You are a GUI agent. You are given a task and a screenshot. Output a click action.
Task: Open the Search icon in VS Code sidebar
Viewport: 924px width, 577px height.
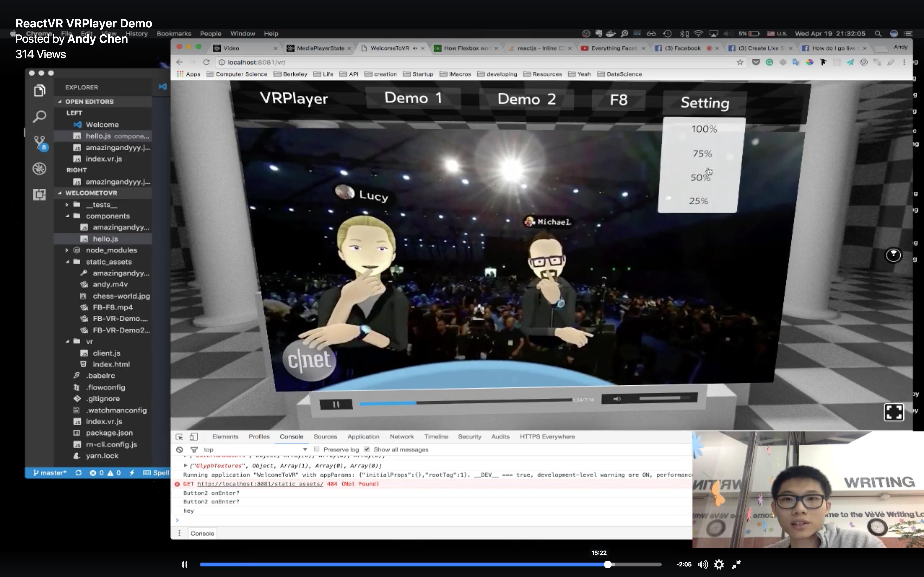point(39,116)
